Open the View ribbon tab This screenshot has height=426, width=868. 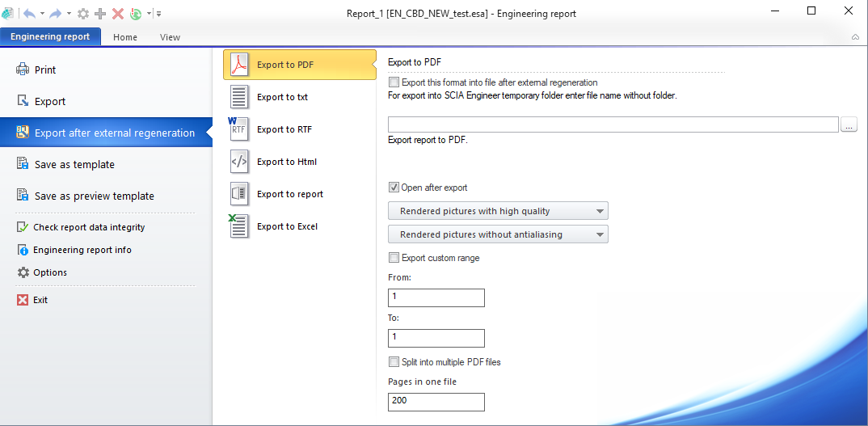pos(170,37)
